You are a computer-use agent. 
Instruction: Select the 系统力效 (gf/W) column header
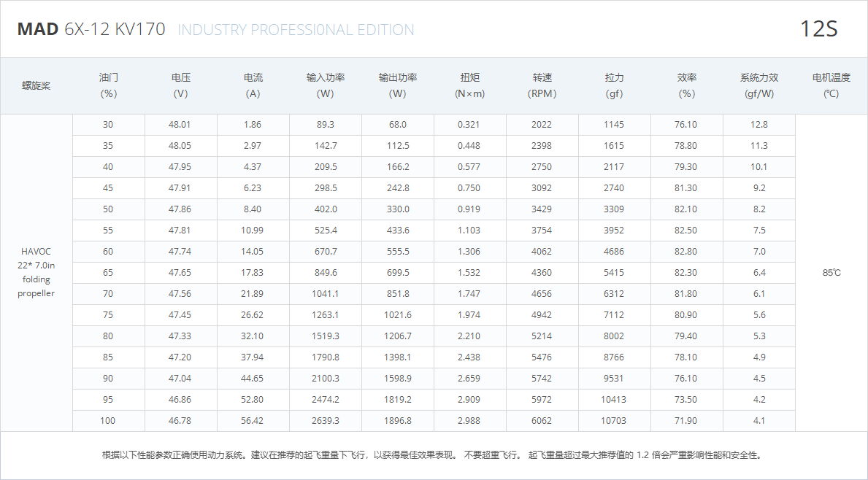759,86
